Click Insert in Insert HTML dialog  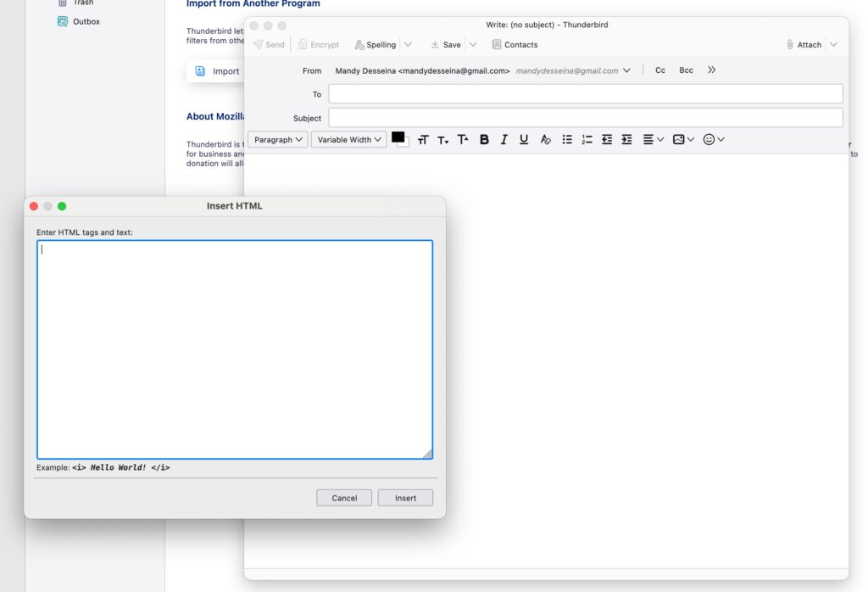click(x=405, y=498)
